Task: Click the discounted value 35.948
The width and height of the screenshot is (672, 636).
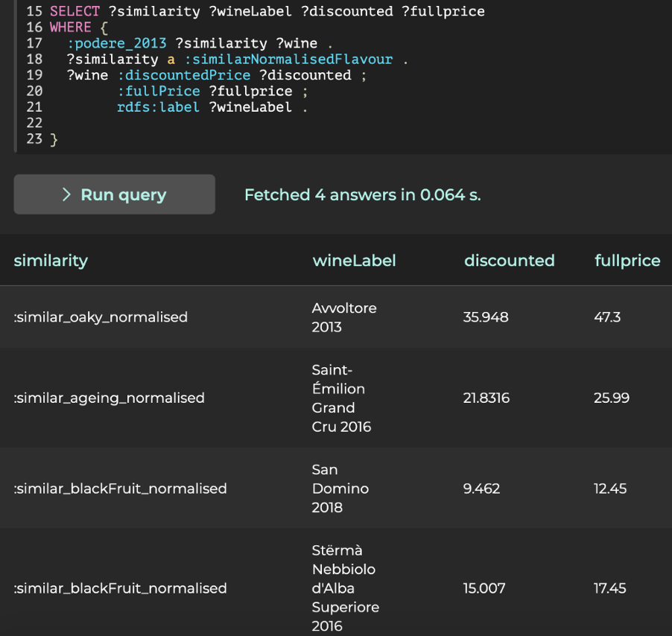Action: pos(485,317)
